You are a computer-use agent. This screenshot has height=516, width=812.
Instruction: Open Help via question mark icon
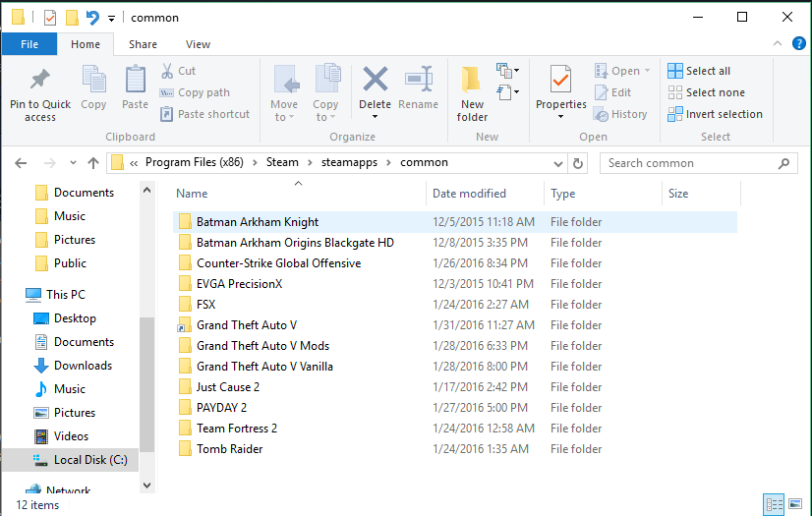point(798,43)
